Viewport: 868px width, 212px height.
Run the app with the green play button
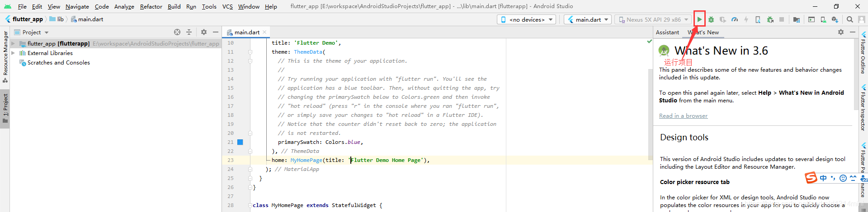(x=699, y=19)
